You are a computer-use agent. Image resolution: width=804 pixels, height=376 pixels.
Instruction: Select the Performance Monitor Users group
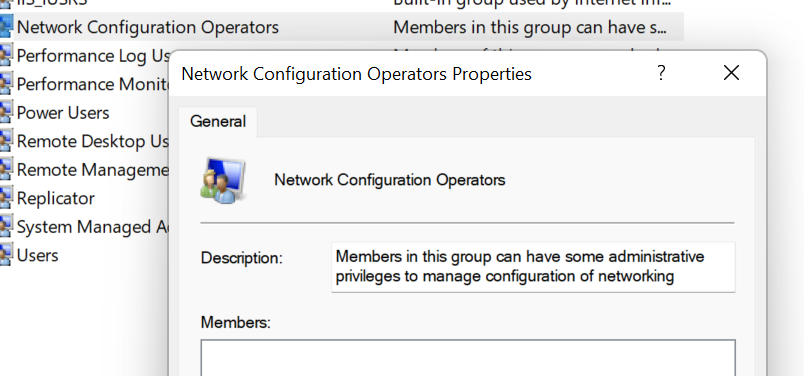93,84
